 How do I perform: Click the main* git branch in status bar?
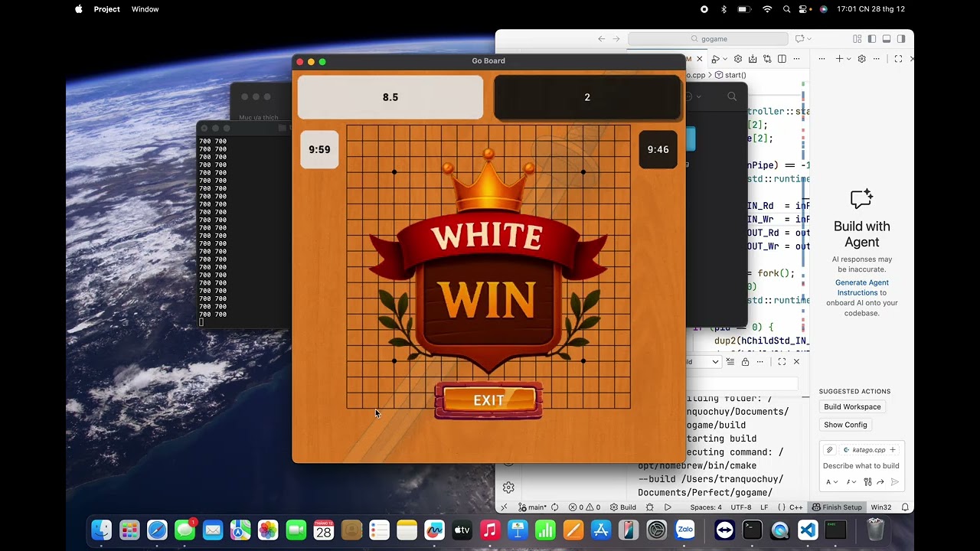click(x=533, y=507)
